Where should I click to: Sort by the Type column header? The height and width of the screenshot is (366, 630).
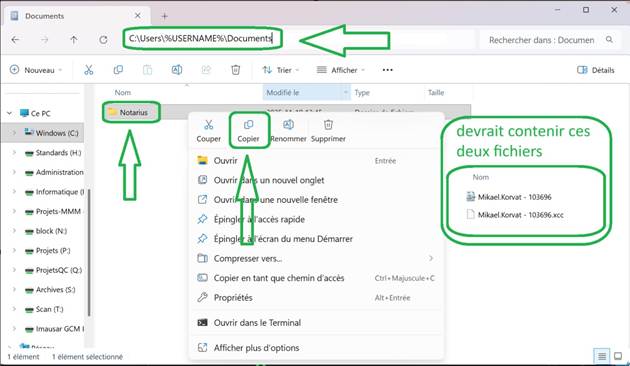pos(362,92)
